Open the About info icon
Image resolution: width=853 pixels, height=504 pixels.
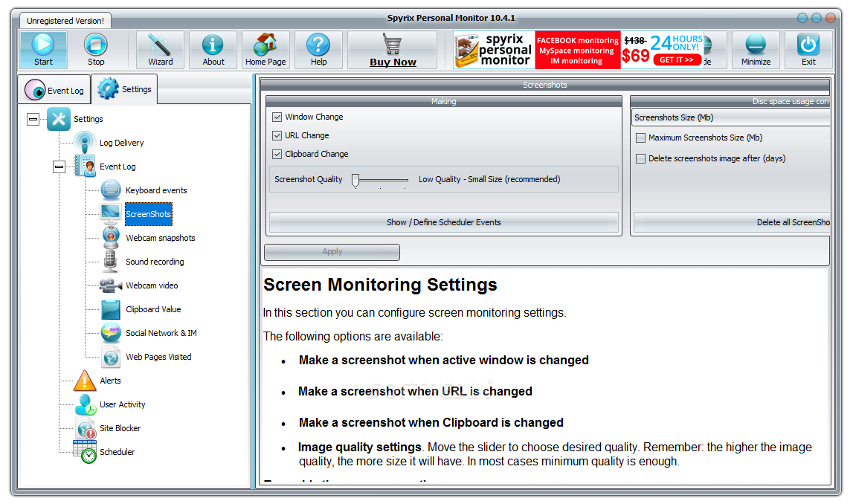(213, 45)
